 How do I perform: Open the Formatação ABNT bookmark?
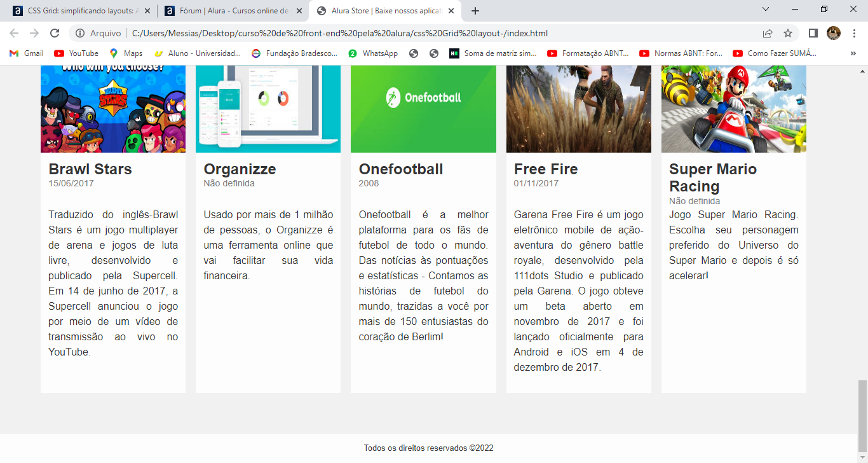pyautogui.click(x=588, y=53)
